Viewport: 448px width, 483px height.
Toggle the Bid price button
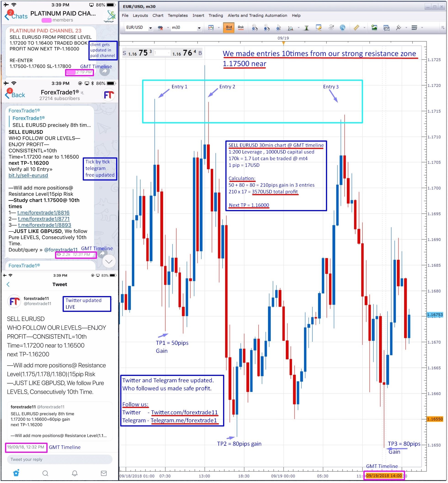tap(229, 27)
